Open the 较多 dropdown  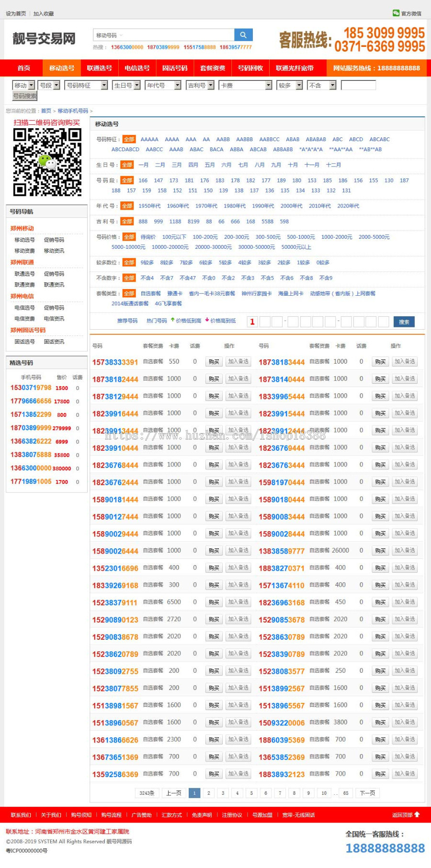[x=290, y=85]
